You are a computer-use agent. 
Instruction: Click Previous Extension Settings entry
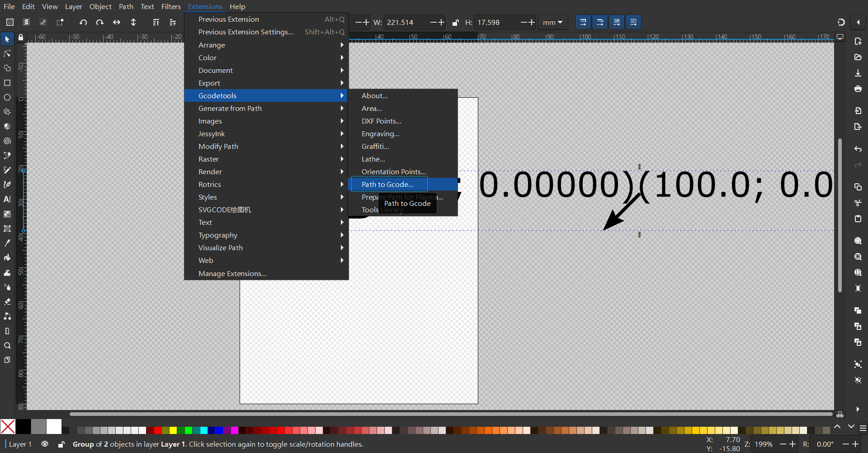[x=266, y=32]
